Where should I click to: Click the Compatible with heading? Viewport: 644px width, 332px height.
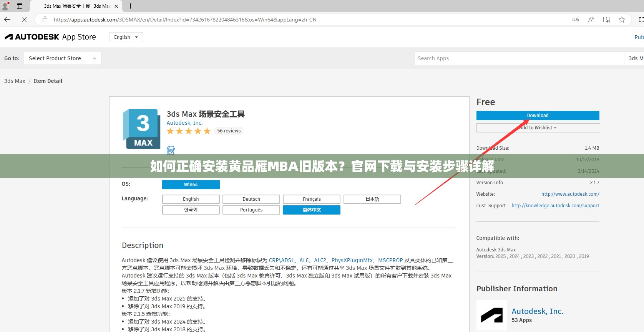pos(498,238)
